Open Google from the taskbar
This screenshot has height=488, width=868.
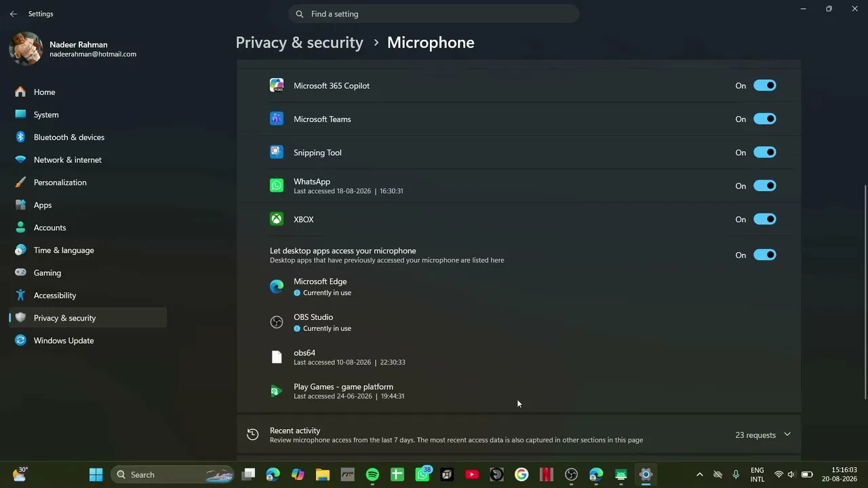click(x=521, y=474)
